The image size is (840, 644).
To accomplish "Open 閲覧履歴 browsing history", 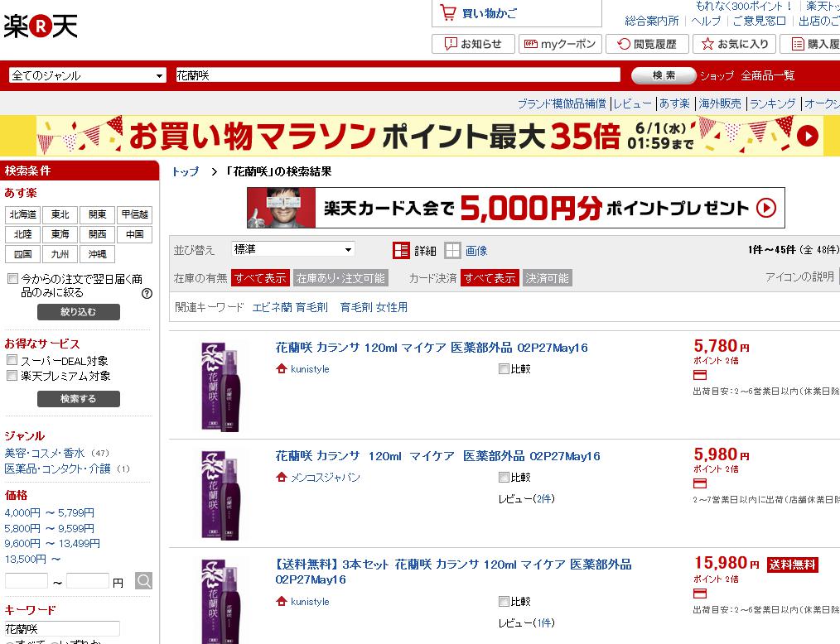I will pyautogui.click(x=647, y=44).
